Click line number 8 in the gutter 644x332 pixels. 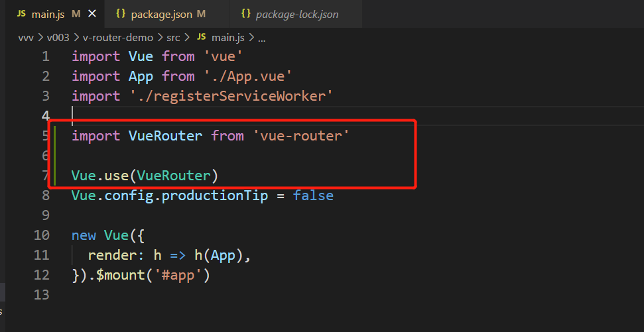point(46,195)
